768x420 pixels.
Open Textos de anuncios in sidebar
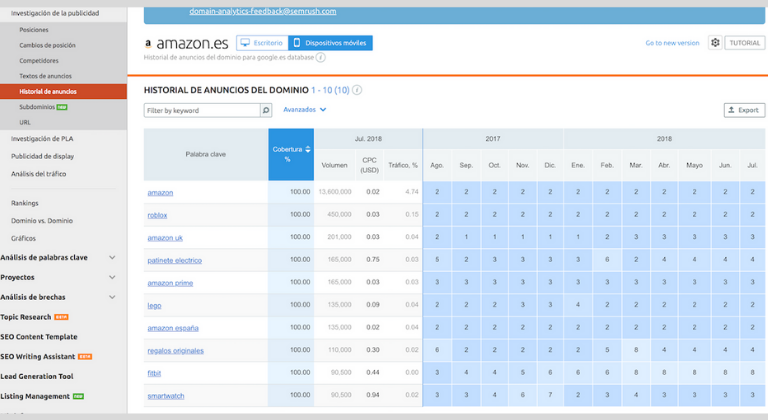[45, 76]
